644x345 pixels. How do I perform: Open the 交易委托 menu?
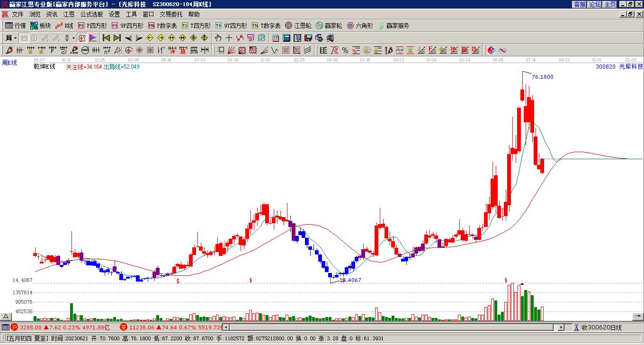click(170, 14)
